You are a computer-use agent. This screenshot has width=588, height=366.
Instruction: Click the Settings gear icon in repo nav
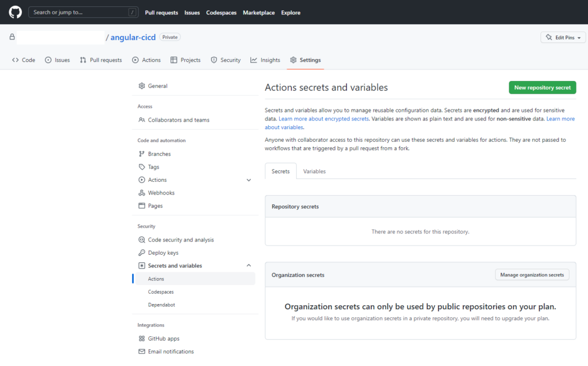(x=293, y=60)
